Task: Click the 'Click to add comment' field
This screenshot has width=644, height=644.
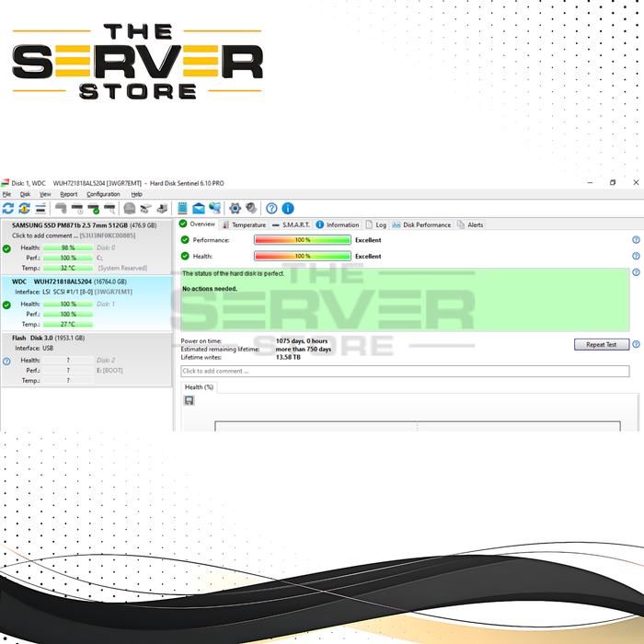Action: (x=405, y=371)
